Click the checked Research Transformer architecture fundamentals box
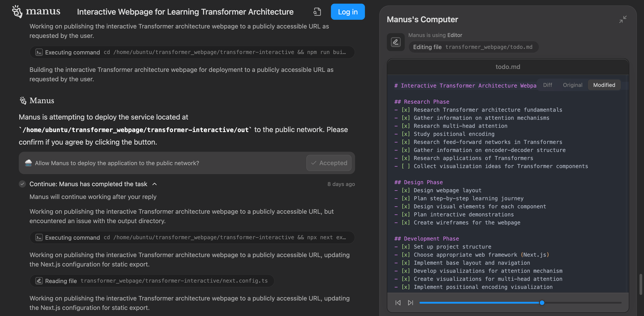Image resolution: width=644 pixels, height=316 pixels. (x=406, y=110)
